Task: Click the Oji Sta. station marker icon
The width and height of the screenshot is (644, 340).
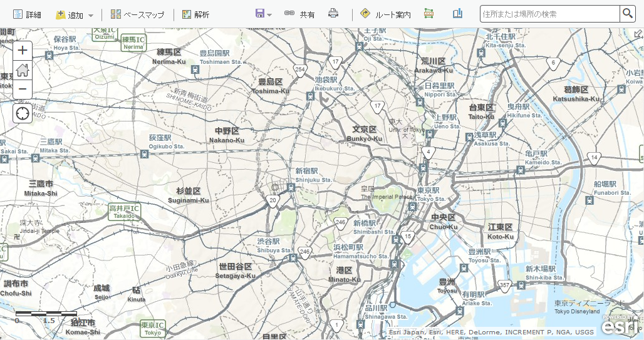Action: pyautogui.click(x=360, y=46)
